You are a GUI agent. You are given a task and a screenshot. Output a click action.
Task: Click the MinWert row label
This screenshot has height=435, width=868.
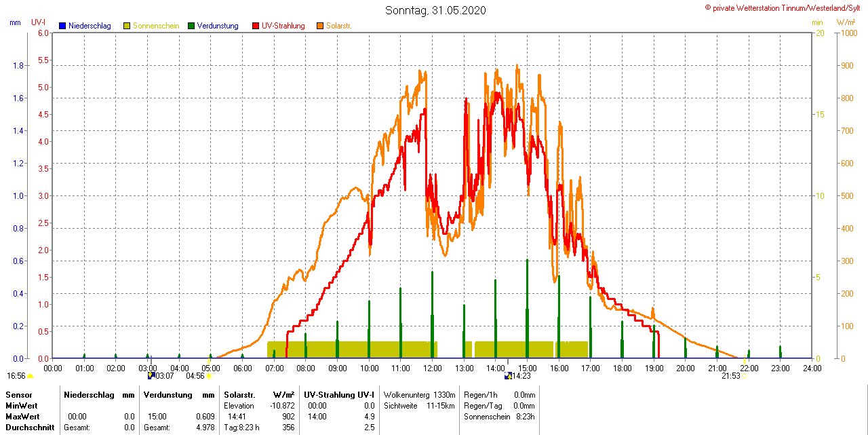[20, 405]
